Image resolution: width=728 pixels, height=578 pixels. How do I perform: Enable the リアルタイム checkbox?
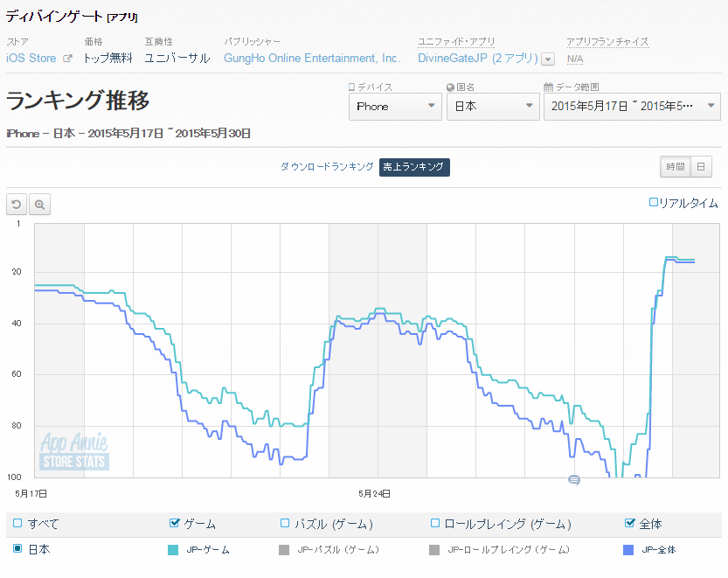(653, 202)
